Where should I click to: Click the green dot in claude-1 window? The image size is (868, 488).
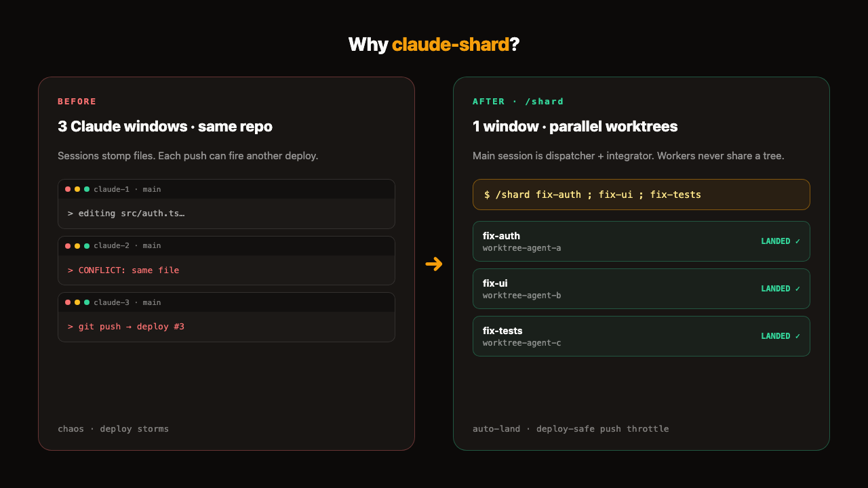(x=87, y=189)
